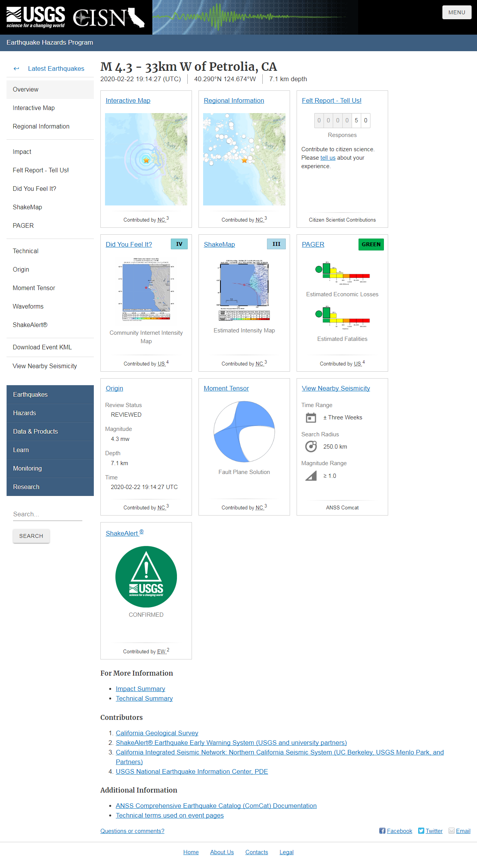Open the Impact Summary link

(x=140, y=689)
